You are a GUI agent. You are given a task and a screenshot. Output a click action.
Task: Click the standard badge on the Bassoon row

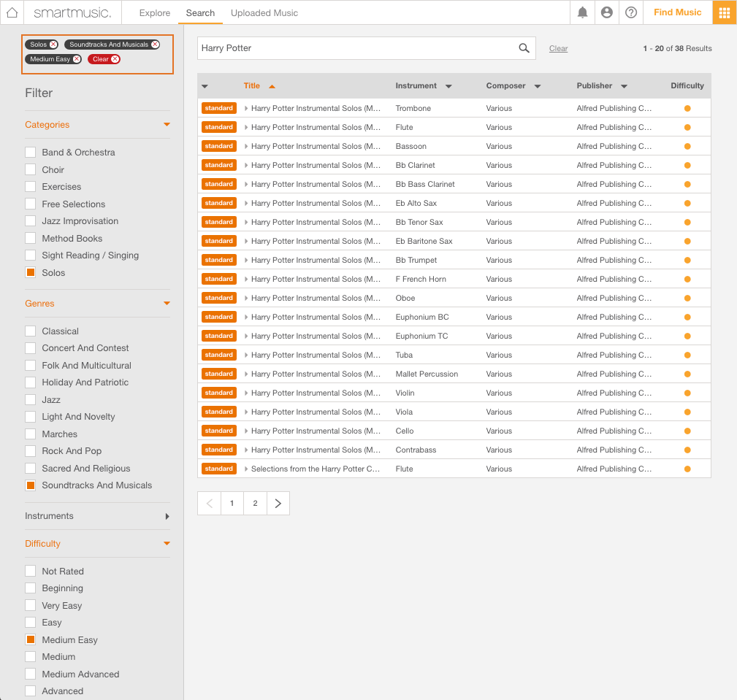tap(218, 146)
